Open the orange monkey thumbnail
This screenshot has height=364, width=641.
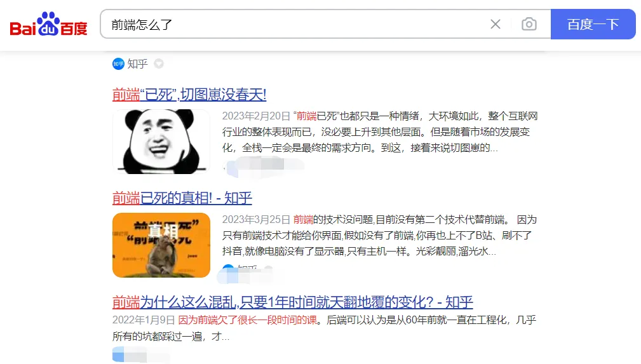[x=161, y=245]
